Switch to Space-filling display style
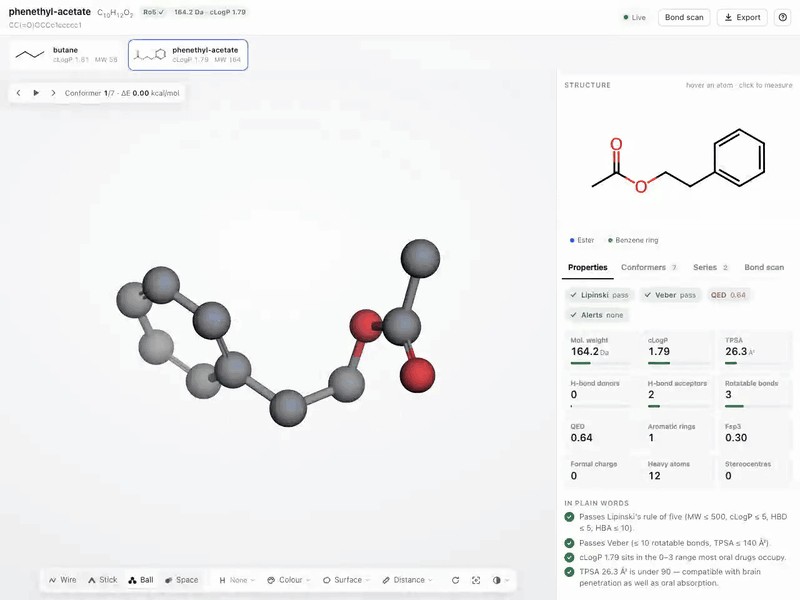The height and width of the screenshot is (600, 800). [x=182, y=580]
